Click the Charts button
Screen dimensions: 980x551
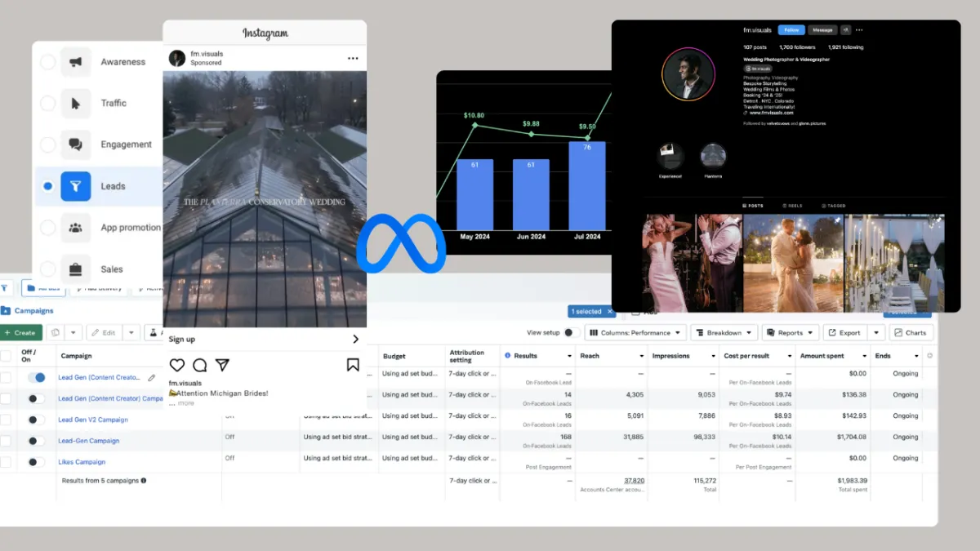pyautogui.click(x=911, y=333)
